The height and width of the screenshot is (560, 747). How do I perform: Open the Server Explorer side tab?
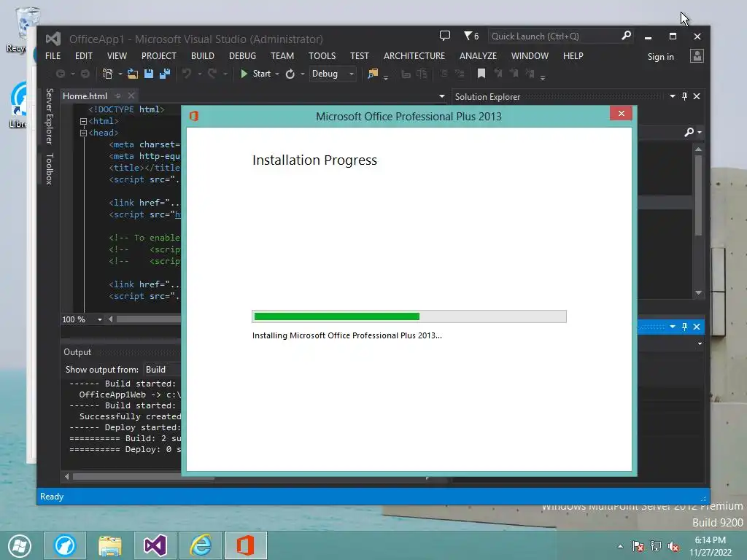point(49,116)
